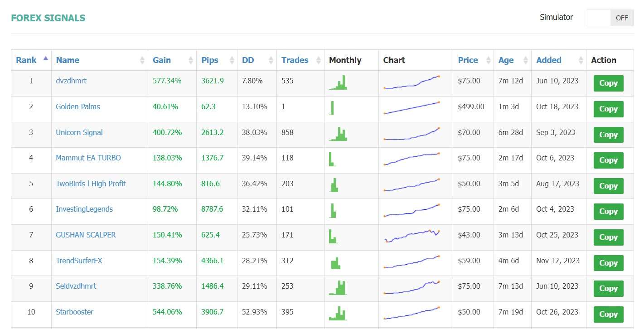The height and width of the screenshot is (329, 644).
Task: View Starbooster monthly bar chart
Action: point(338,313)
